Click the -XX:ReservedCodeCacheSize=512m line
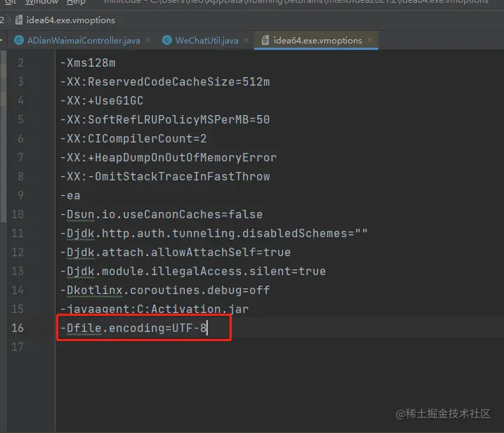This screenshot has height=433, width=504. pyautogui.click(x=165, y=82)
